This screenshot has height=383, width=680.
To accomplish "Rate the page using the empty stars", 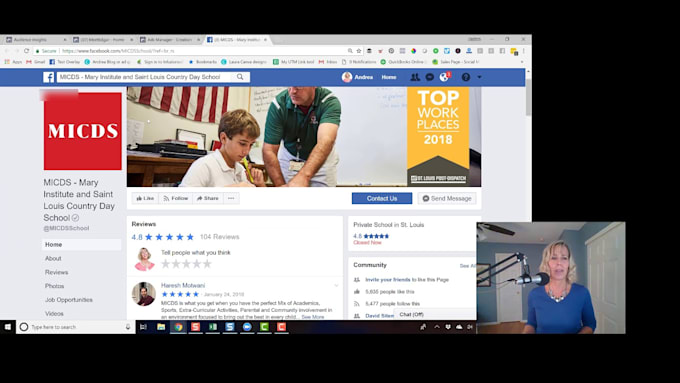I will tap(186, 264).
